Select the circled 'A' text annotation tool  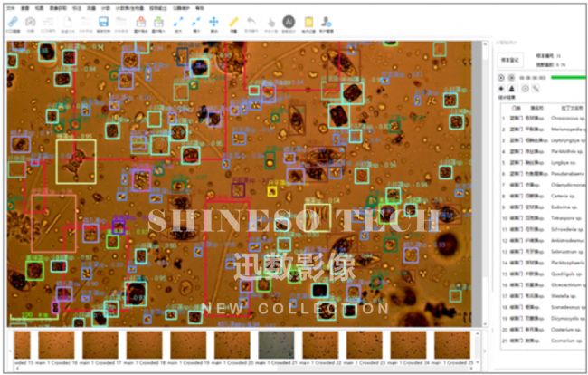(x=289, y=22)
